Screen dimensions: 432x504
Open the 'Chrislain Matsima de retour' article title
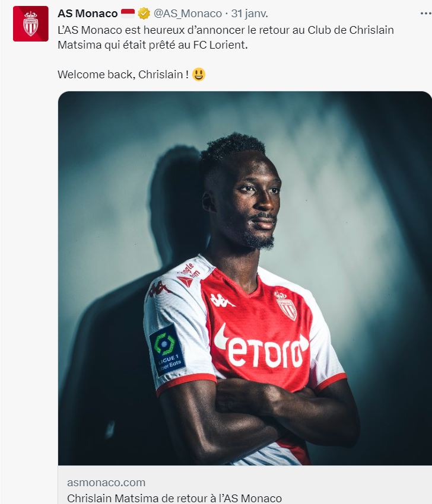174,498
